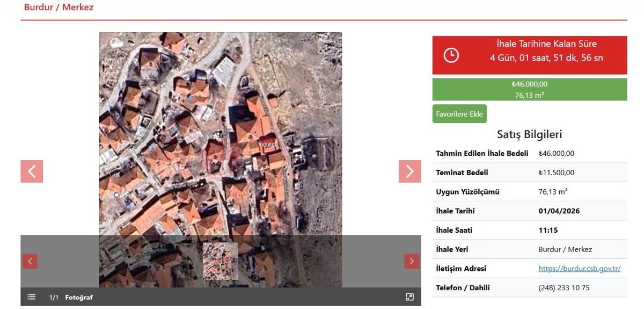Viewport: 644px width, 309px height.
Task: Click the phone number (248) 233 10 75
Action: 564,288
